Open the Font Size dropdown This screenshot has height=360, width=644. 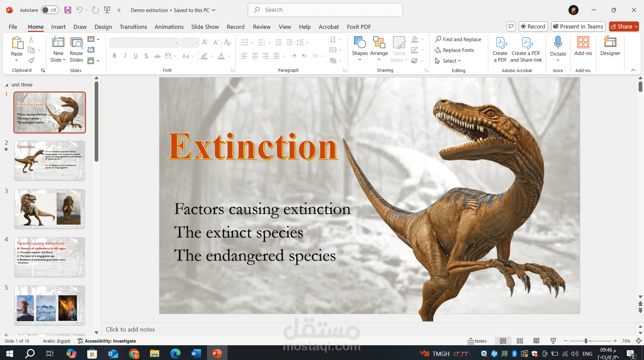[197, 43]
